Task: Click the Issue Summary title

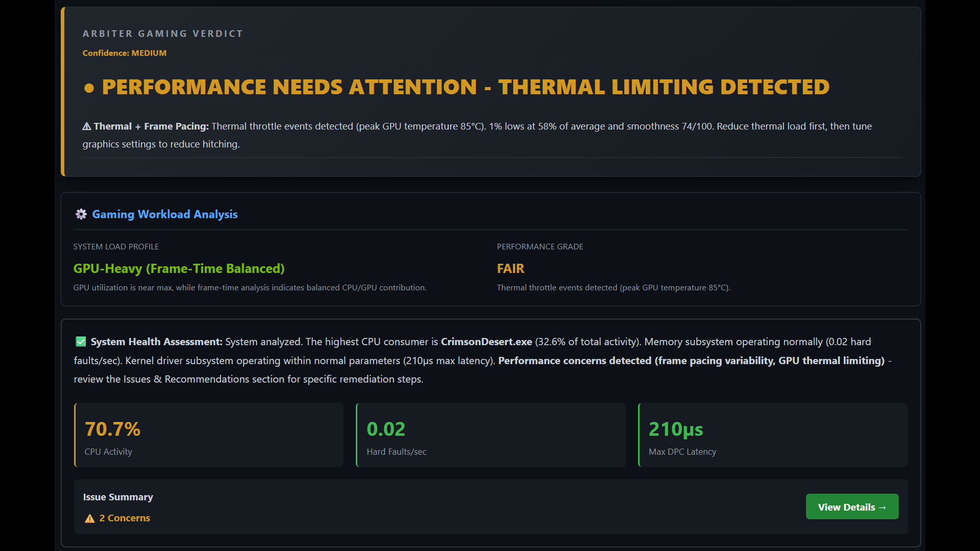Action: [x=118, y=497]
